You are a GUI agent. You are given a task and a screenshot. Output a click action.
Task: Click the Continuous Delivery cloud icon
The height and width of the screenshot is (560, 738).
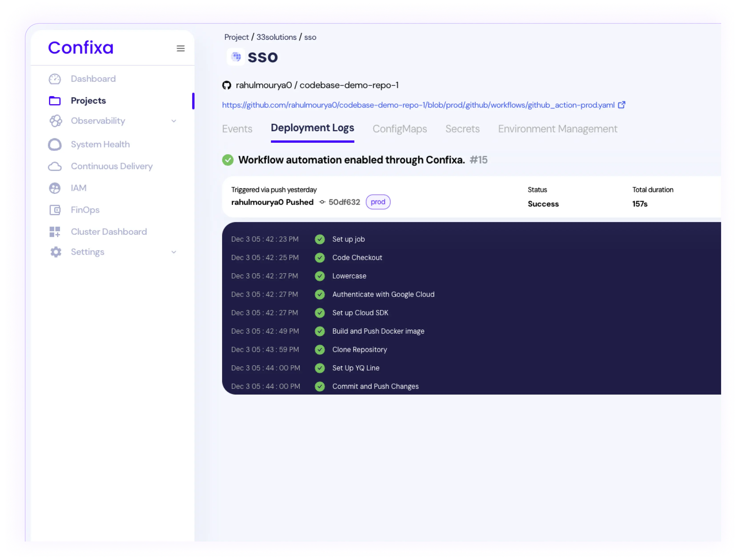click(x=55, y=166)
